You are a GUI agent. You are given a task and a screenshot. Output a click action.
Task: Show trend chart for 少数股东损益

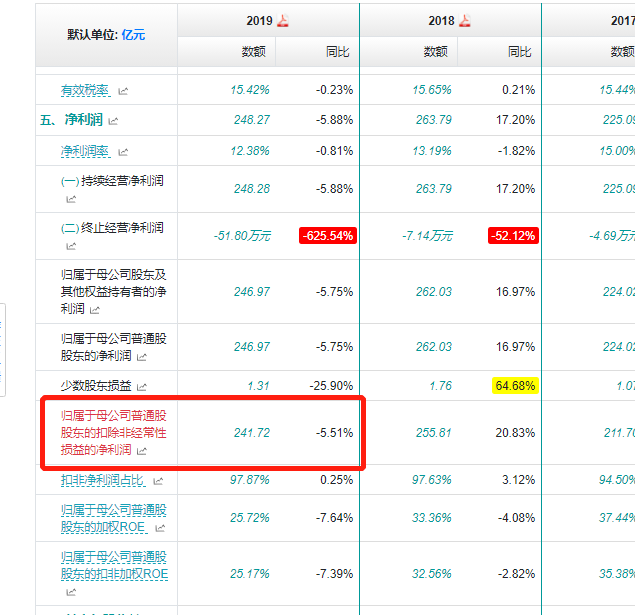click(141, 386)
